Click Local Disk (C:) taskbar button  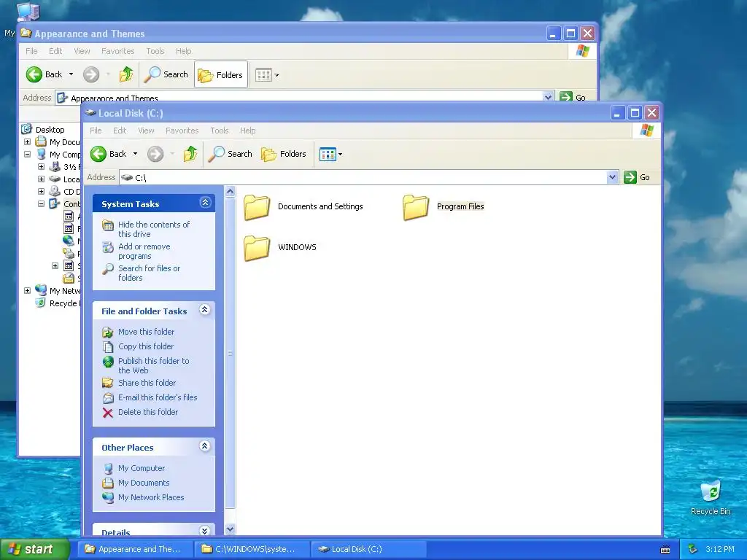[368, 549]
